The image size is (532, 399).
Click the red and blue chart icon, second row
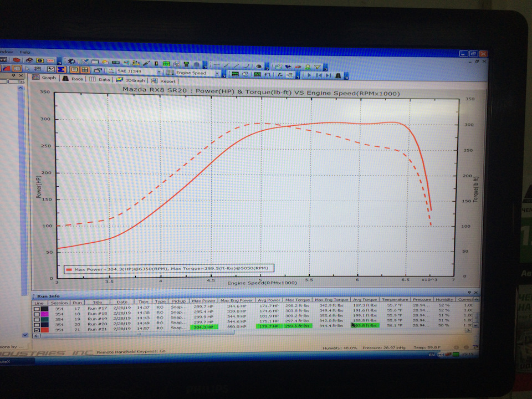[x=6, y=69]
